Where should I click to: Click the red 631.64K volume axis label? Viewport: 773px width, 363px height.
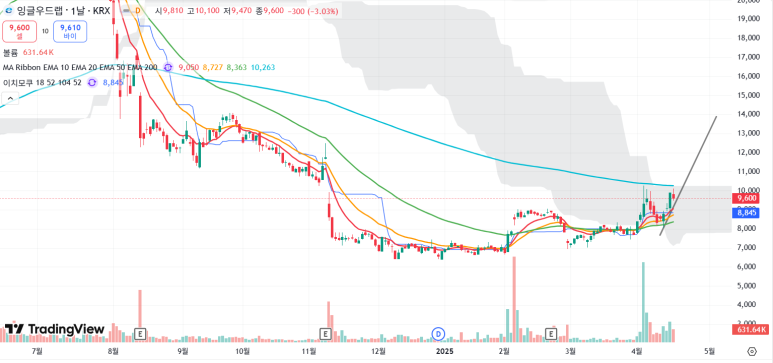point(750,329)
